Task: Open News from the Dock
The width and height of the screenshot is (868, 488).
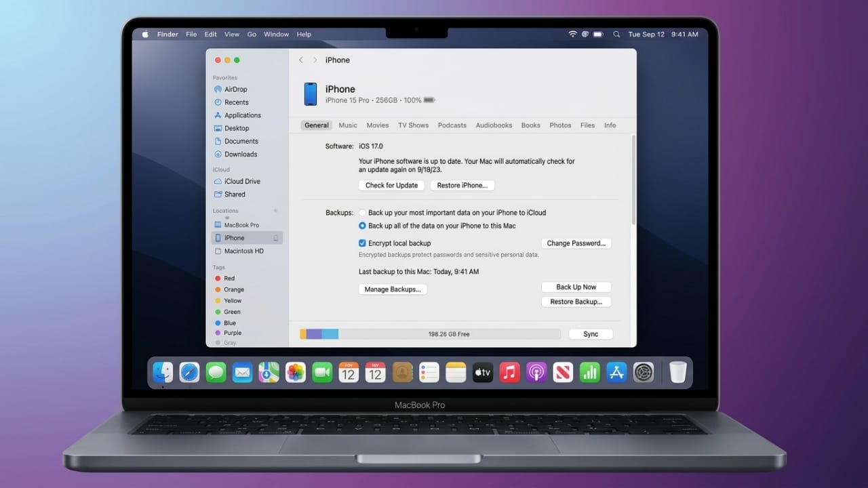Action: point(563,372)
